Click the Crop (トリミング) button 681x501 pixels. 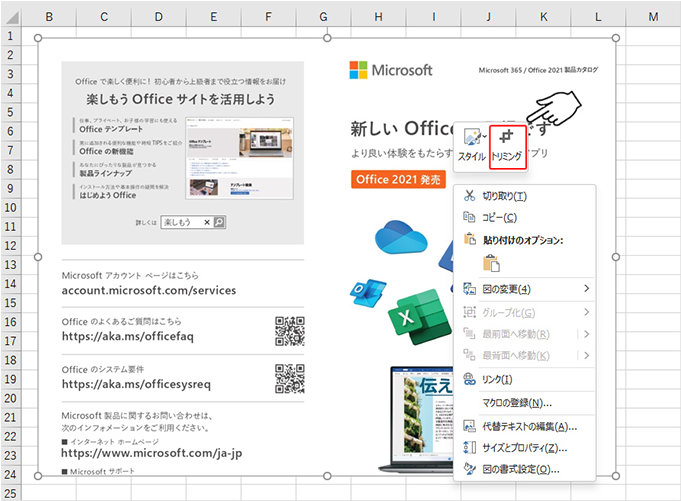[x=507, y=147]
